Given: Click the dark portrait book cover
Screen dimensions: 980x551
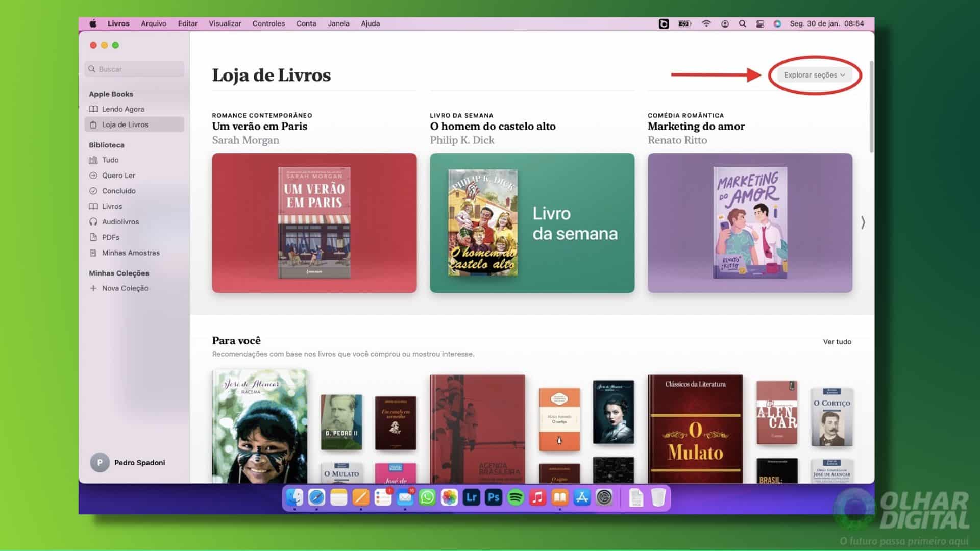Looking at the screenshot, I should [614, 412].
